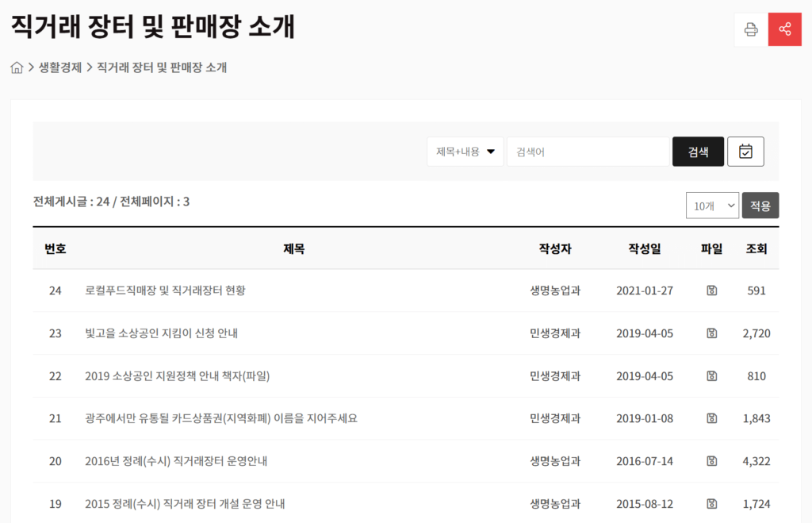Open post 2019 소상공인 지원정책 안내 책자(파일)
Screen dimensions: 812x523
coord(177,376)
